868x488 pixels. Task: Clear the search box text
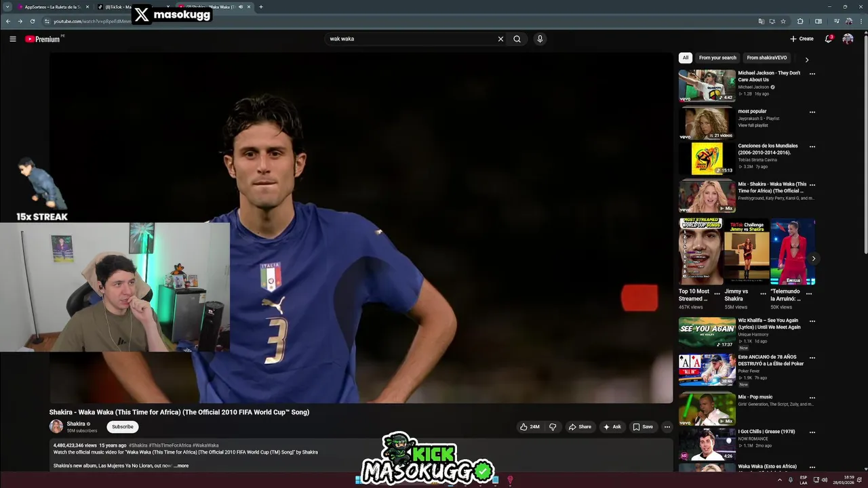point(500,39)
